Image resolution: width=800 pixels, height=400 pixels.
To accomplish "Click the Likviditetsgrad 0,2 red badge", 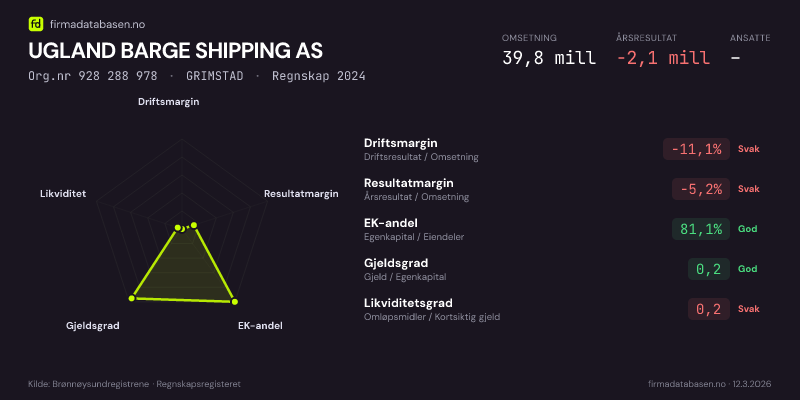I will 708,309.
